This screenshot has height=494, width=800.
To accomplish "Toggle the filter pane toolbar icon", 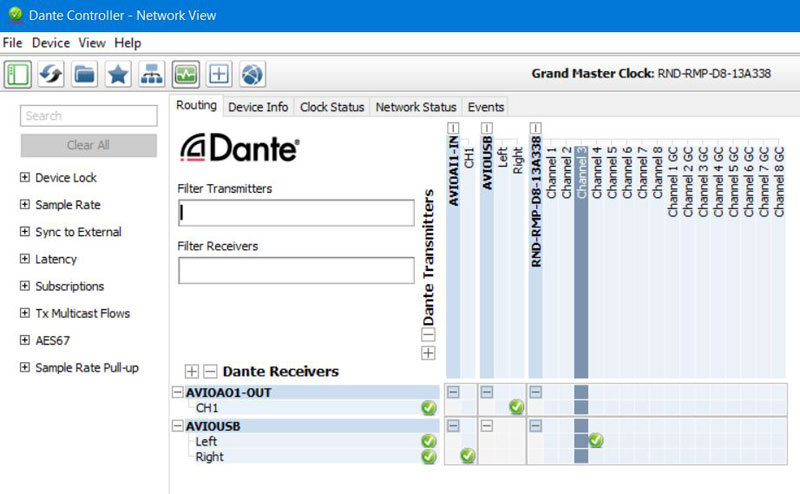I will [18, 74].
